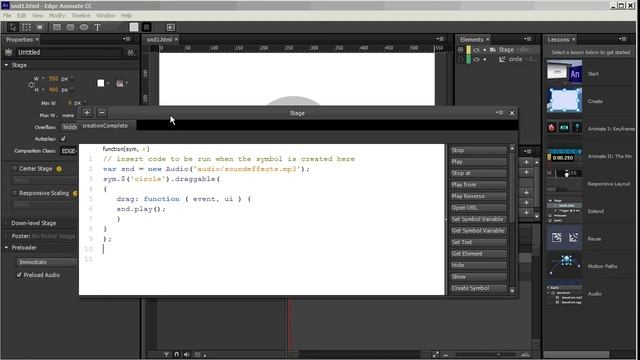Click the stage width value 550

(53, 79)
